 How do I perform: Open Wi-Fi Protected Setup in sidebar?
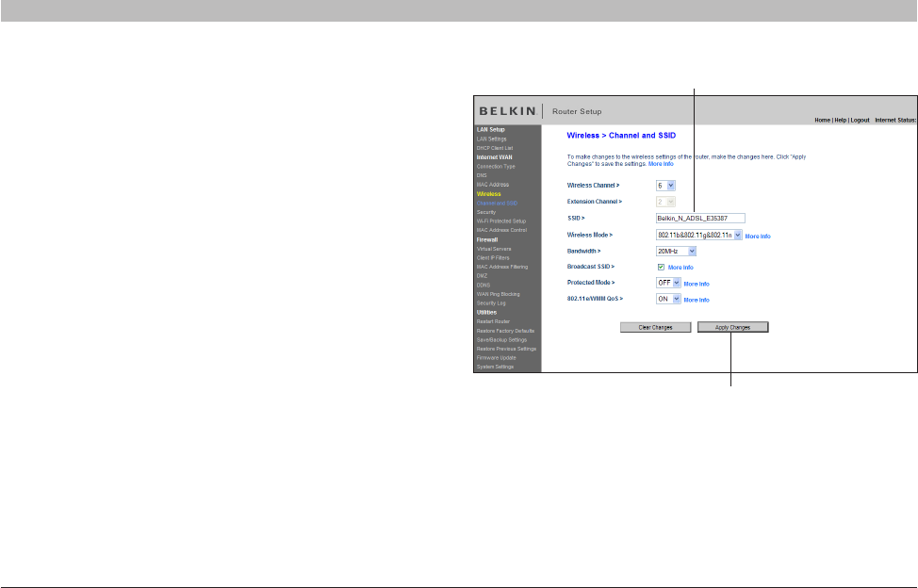[501, 221]
